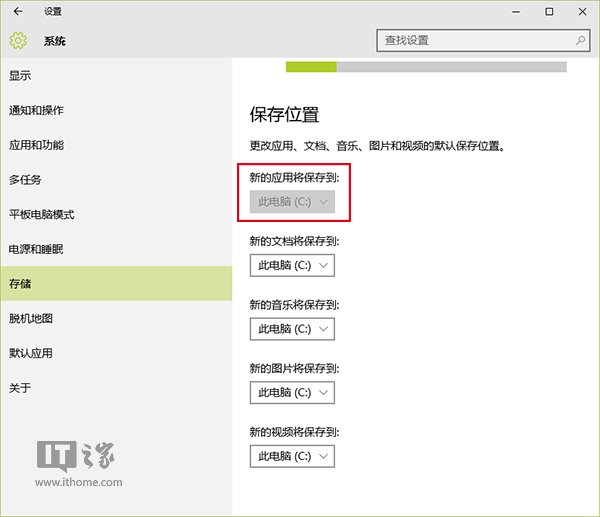Maximize the 设置 window
The width and height of the screenshot is (600, 517).
pos(549,12)
